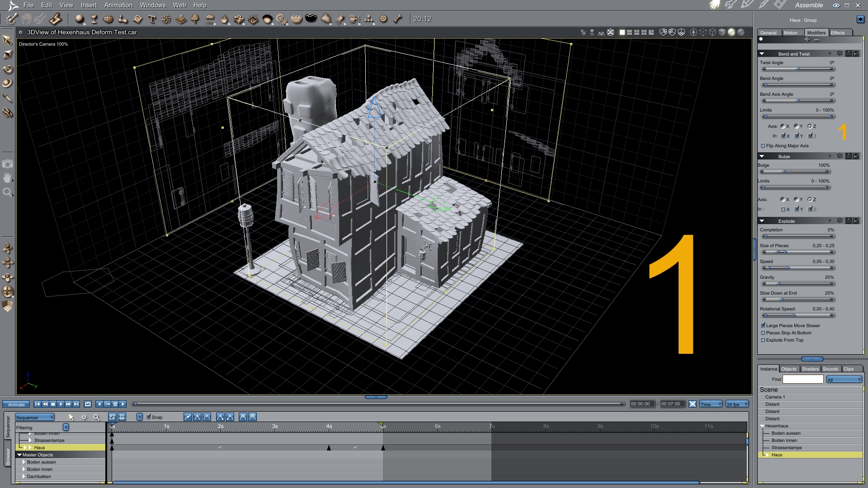Image resolution: width=868 pixels, height=488 pixels.
Task: Select the zoom magnifier tool in sidebar
Action: [7, 192]
